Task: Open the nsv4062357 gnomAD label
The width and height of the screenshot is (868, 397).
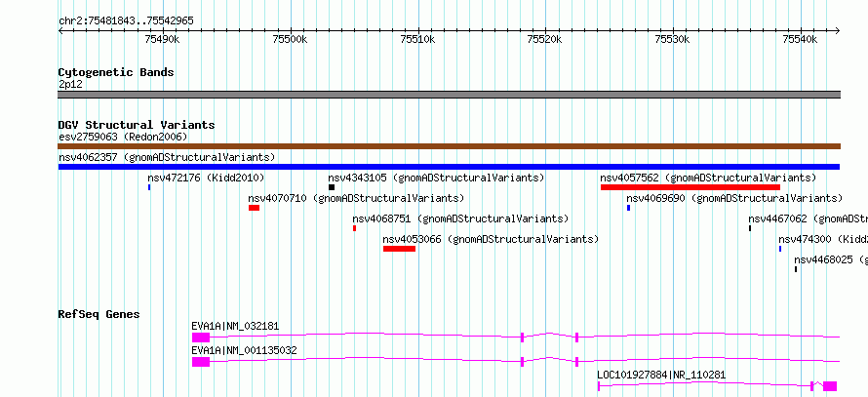Action: tap(167, 157)
